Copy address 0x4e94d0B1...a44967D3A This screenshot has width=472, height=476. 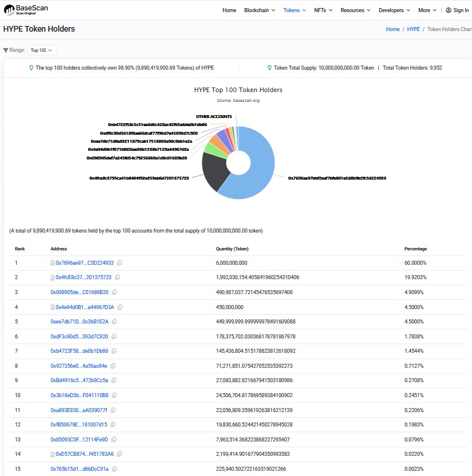tap(120, 307)
